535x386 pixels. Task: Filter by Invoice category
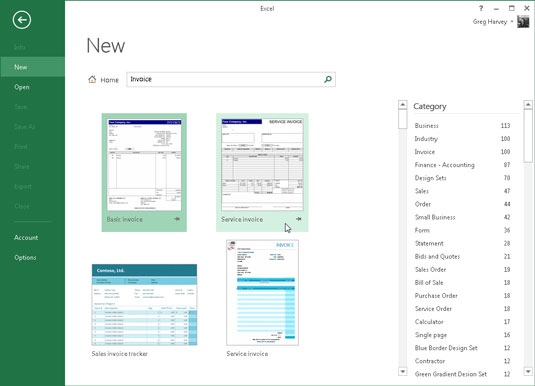tap(462, 152)
